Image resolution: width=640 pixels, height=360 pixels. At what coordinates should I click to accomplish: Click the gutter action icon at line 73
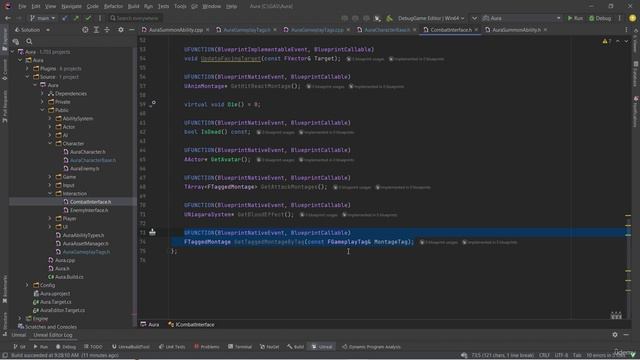(x=152, y=232)
